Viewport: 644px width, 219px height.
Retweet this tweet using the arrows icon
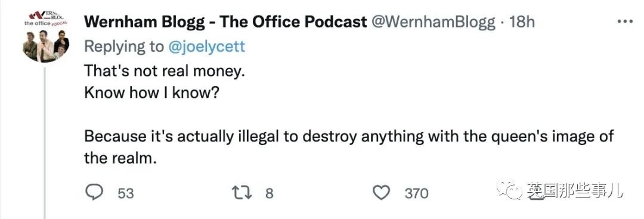coord(241,192)
